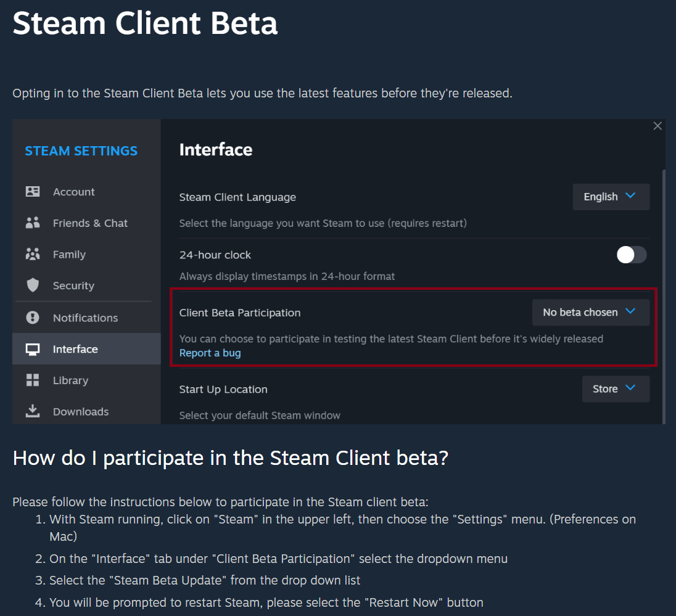
Task: Select the Downloads tab in sidebar
Action: [x=81, y=411]
